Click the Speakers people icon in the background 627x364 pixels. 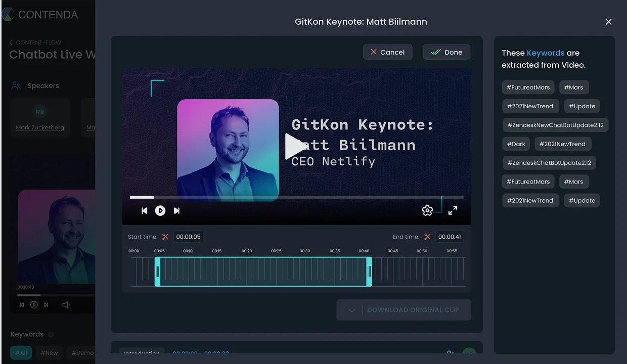[16, 85]
